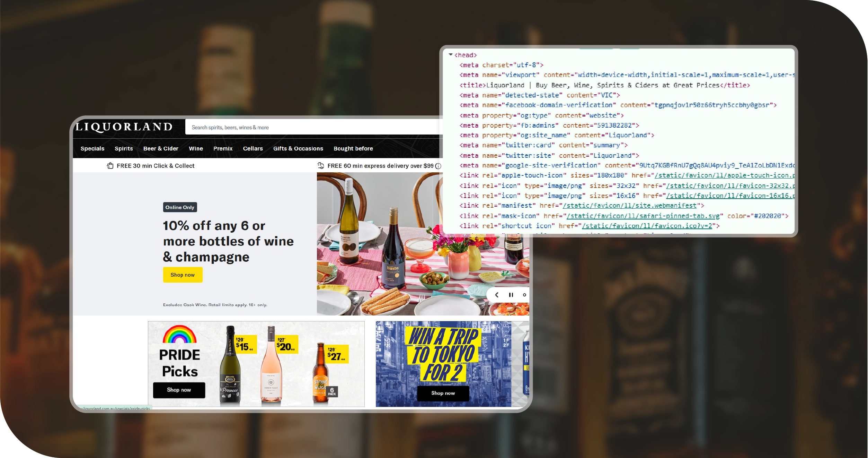Open the Specials menu
This screenshot has width=868, height=458.
[92, 148]
